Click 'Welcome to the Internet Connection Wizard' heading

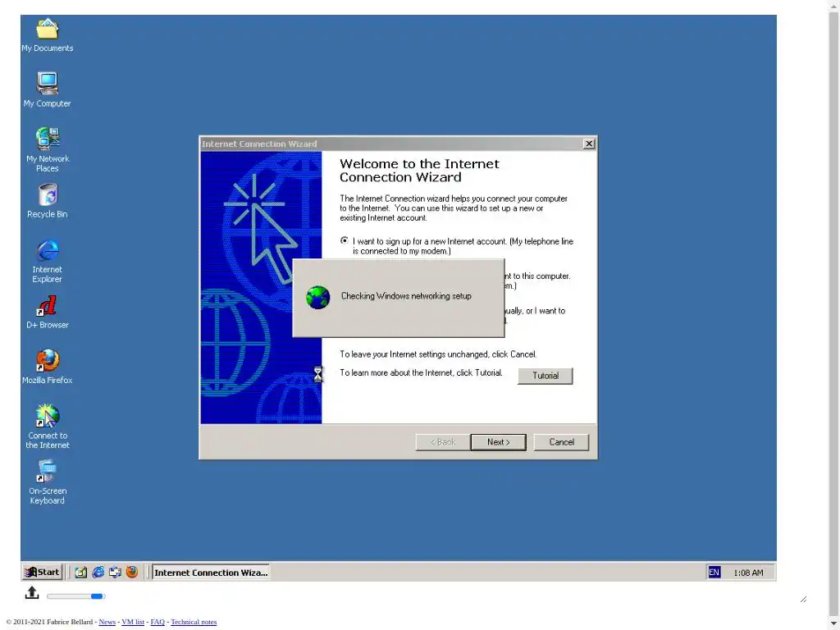(419, 171)
